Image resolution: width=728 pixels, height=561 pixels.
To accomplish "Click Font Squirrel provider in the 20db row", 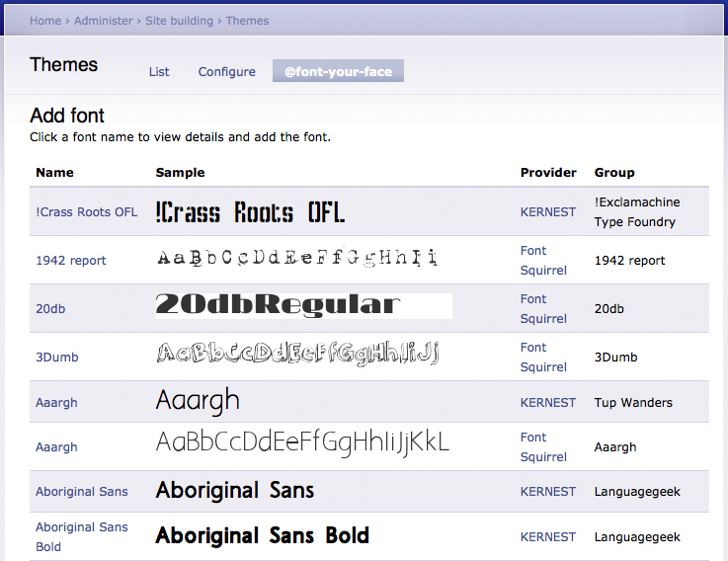I will (x=543, y=309).
